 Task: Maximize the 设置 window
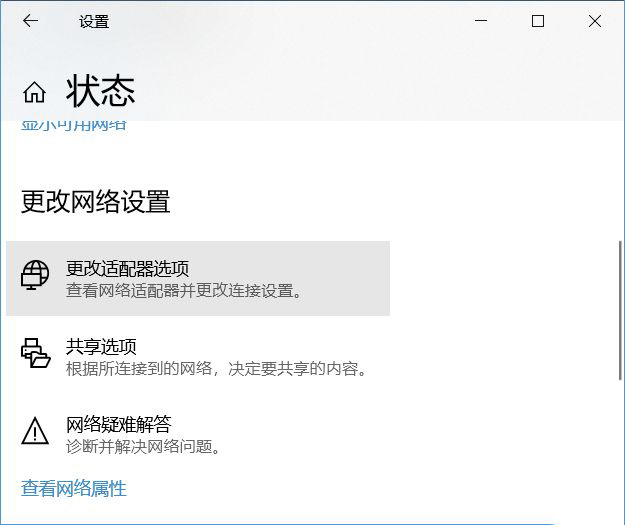(538, 21)
